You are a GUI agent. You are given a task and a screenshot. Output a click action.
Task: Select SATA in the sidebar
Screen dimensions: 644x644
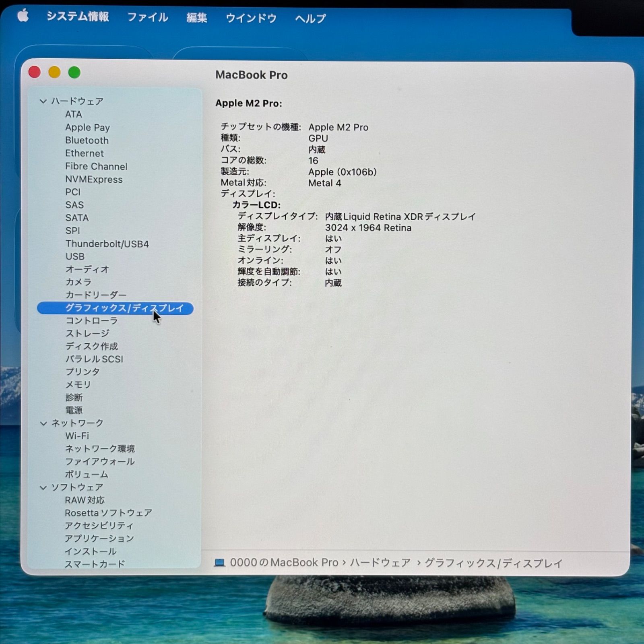coord(77,218)
